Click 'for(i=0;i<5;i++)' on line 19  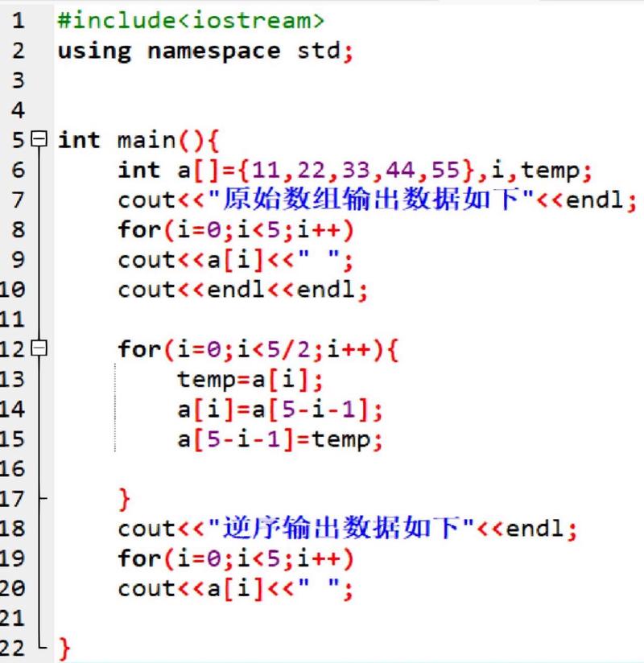pos(236,559)
